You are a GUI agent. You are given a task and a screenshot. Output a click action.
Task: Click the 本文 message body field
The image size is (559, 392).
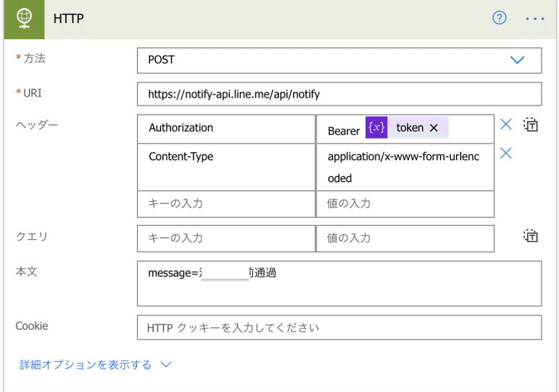point(339,283)
